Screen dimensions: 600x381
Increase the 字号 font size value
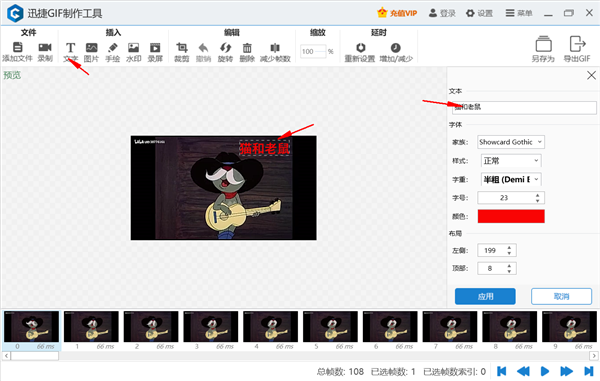(538, 195)
